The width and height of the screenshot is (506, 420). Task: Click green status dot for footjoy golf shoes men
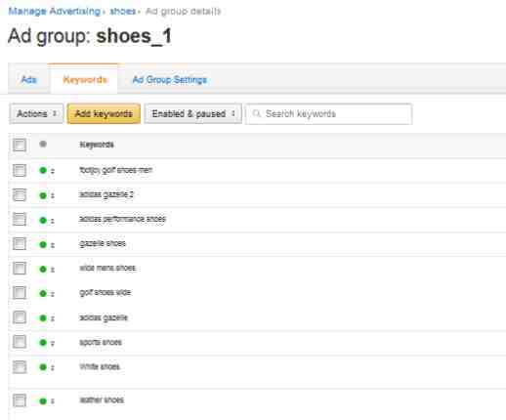click(43, 170)
